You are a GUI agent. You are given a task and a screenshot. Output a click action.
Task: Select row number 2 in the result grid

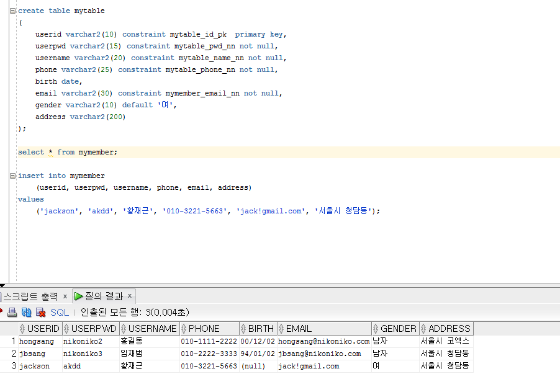[9, 354]
